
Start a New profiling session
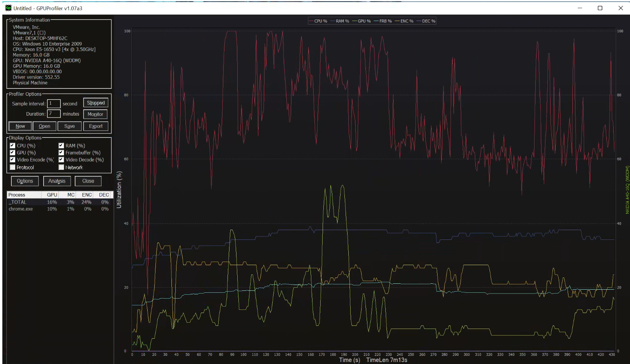click(x=20, y=126)
